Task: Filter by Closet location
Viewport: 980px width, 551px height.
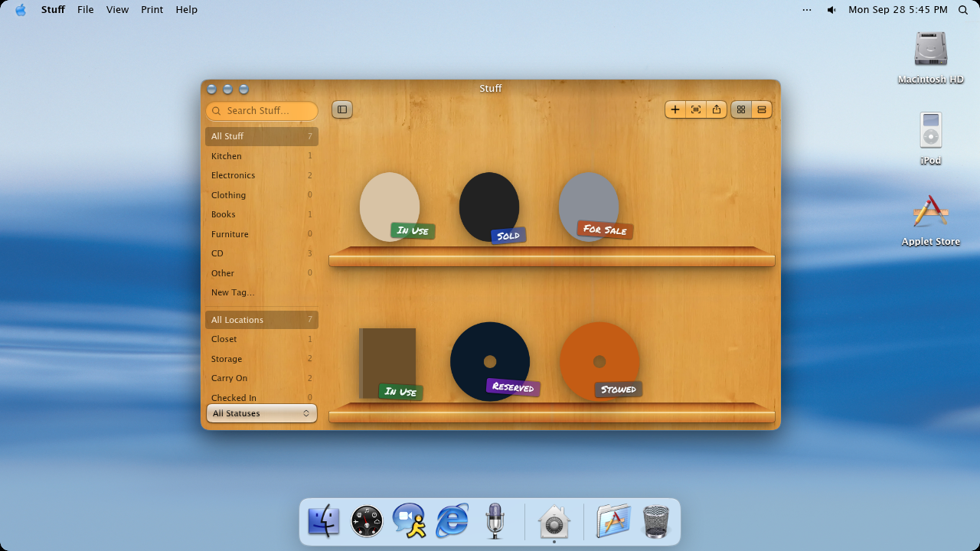Action: [262, 339]
